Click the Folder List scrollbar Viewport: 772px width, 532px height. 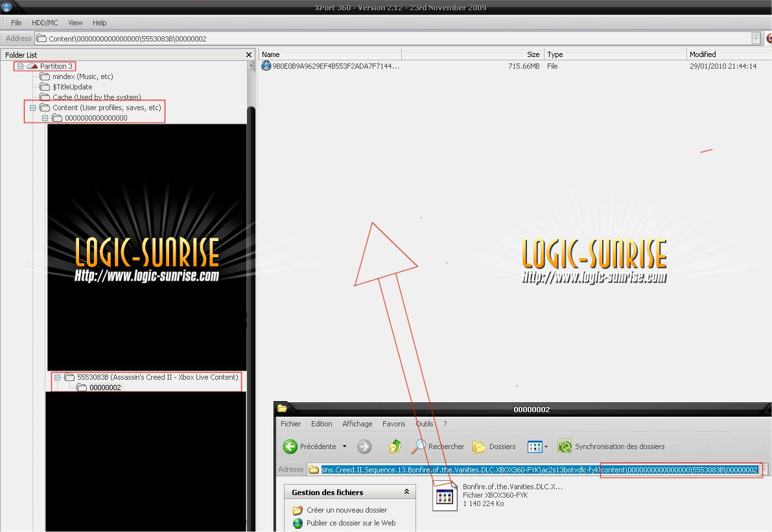pyautogui.click(x=251, y=295)
